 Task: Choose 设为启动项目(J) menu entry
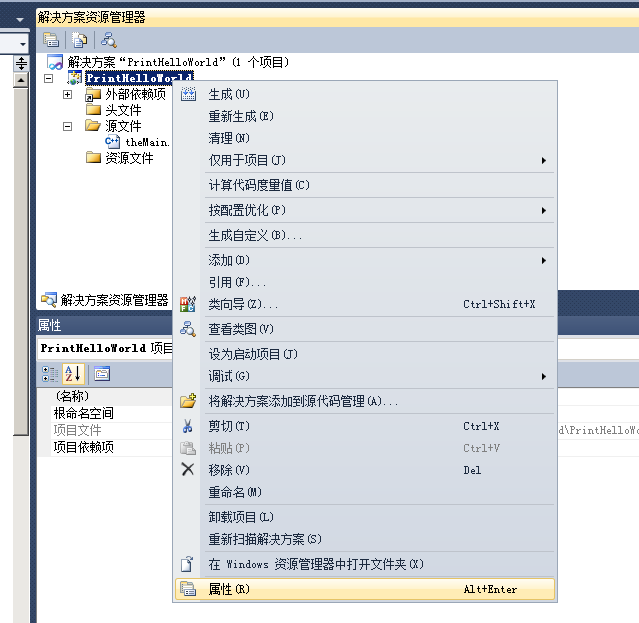point(365,354)
